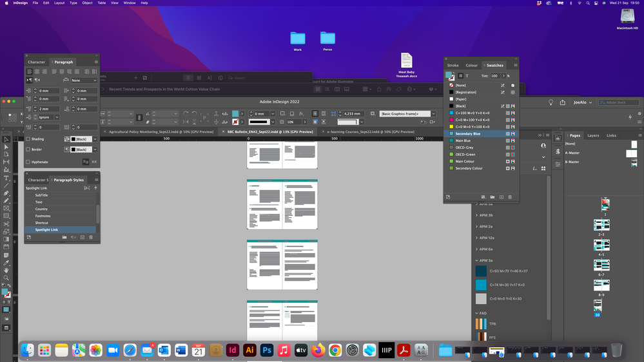Select the Rectangle Frame tool
This screenshot has height=362, width=644.
click(x=6, y=208)
